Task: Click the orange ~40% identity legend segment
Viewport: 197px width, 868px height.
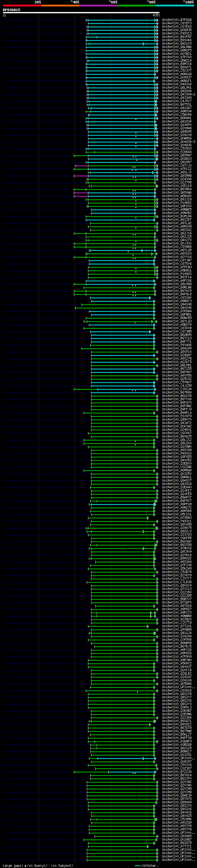Action: 61,6
